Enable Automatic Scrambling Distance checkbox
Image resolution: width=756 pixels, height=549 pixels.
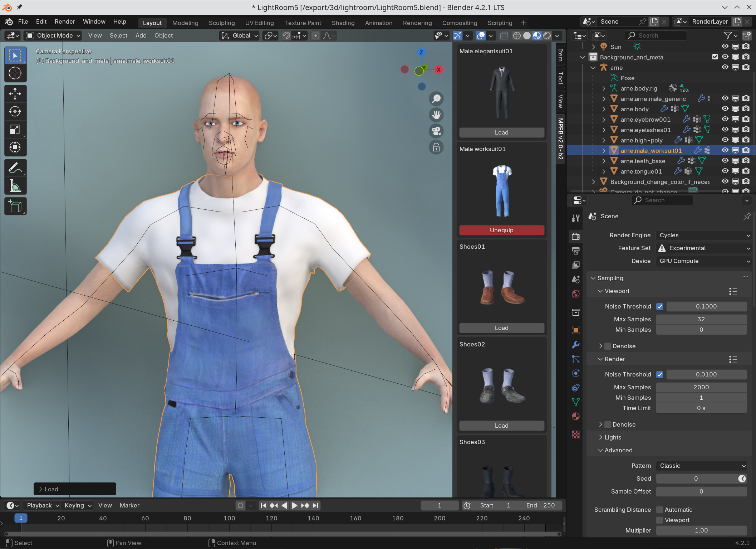[x=660, y=510]
